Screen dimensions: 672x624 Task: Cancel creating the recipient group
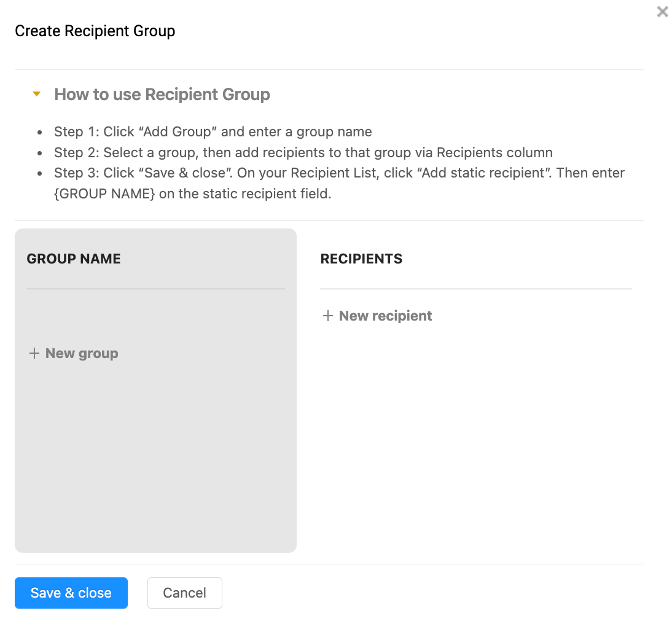[184, 593]
